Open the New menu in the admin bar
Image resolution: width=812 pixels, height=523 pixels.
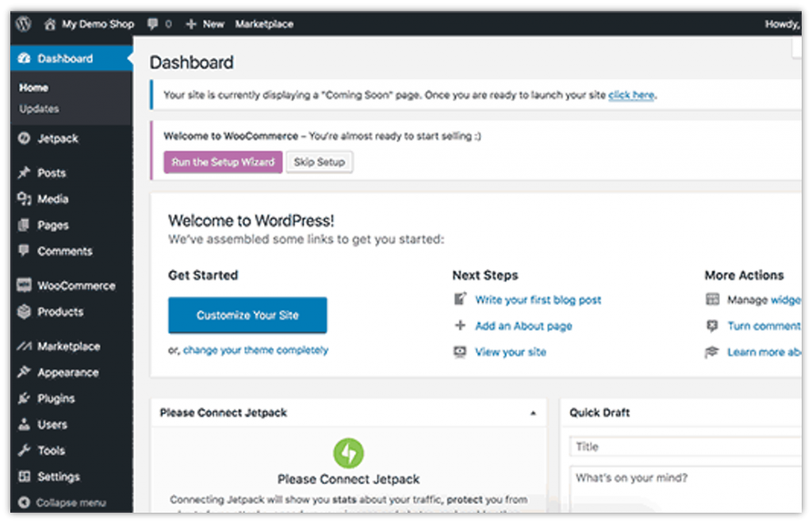point(205,24)
